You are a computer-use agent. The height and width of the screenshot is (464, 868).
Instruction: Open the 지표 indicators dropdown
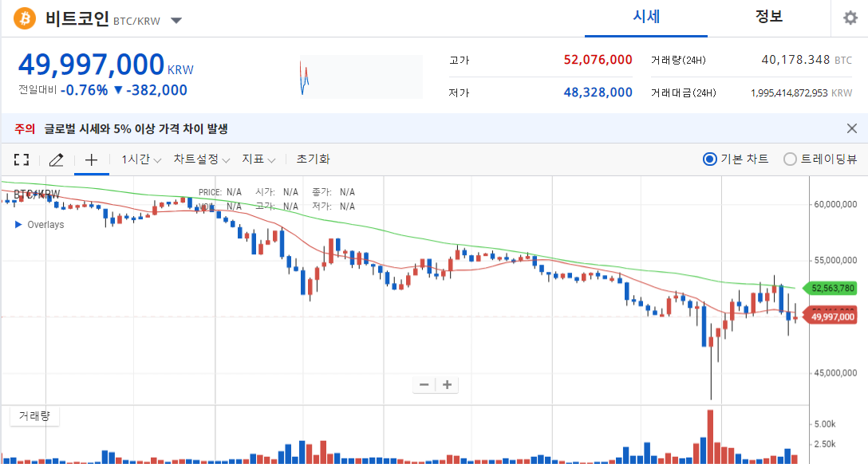(x=258, y=159)
